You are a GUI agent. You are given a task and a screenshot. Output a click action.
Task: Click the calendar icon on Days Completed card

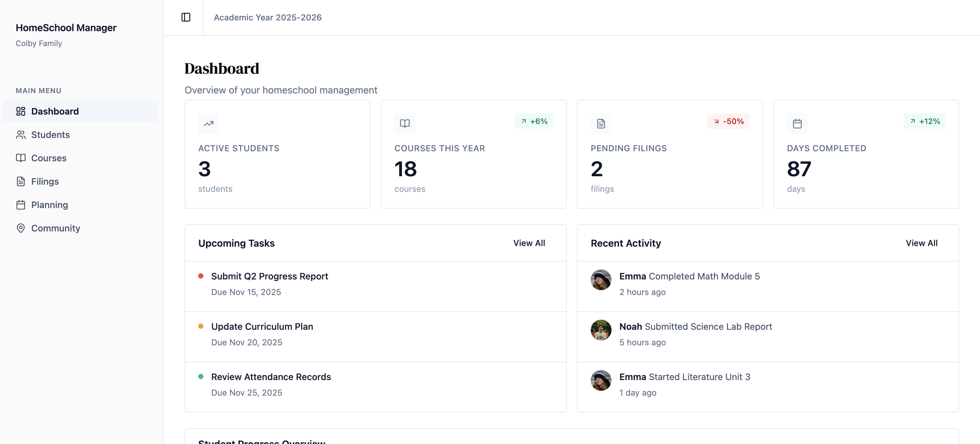click(797, 124)
